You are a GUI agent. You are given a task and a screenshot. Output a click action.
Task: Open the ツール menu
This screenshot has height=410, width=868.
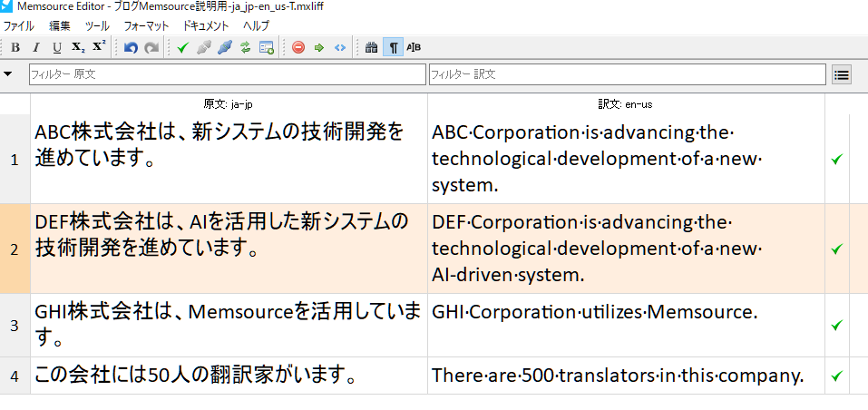[x=97, y=26]
